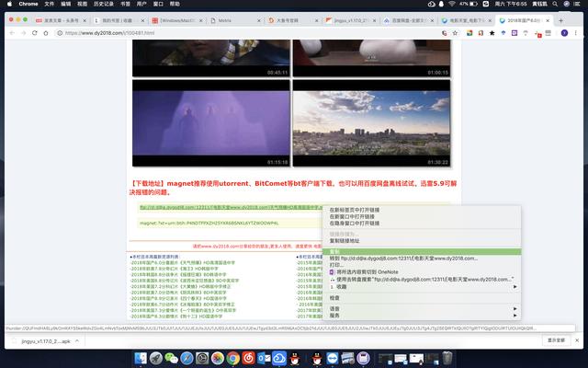Open a new tab with the plus button
The height and width of the screenshot is (368, 588).
(x=561, y=20)
